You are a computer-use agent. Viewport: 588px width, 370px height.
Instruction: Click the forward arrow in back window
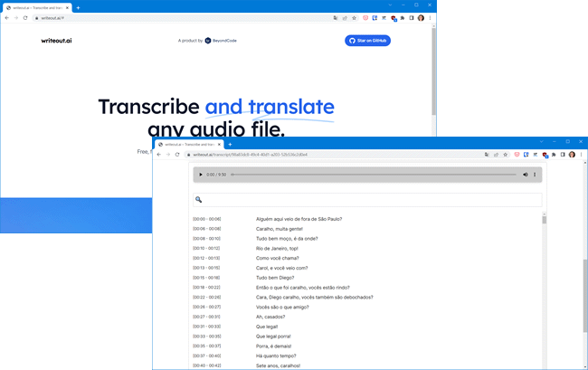click(x=16, y=18)
